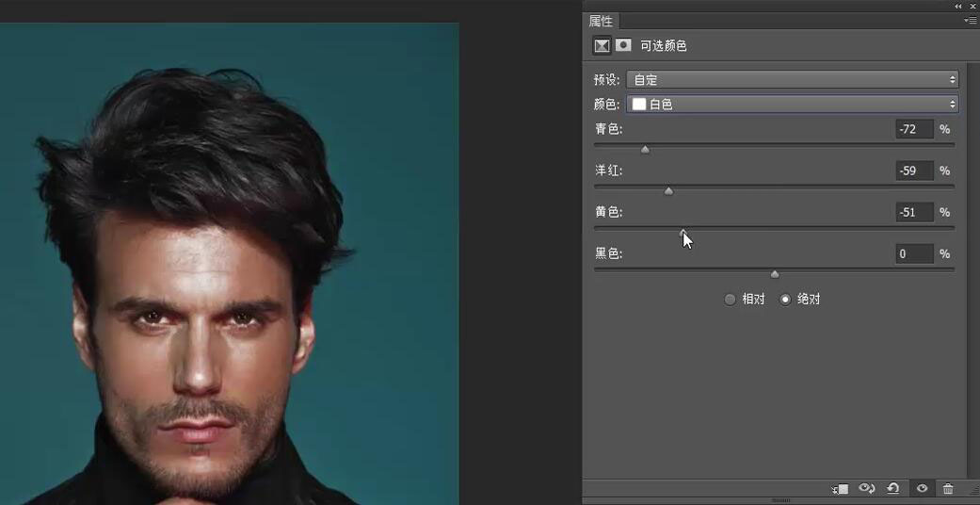Click the 青色 value field -72
The height and width of the screenshot is (505, 980).
point(914,129)
